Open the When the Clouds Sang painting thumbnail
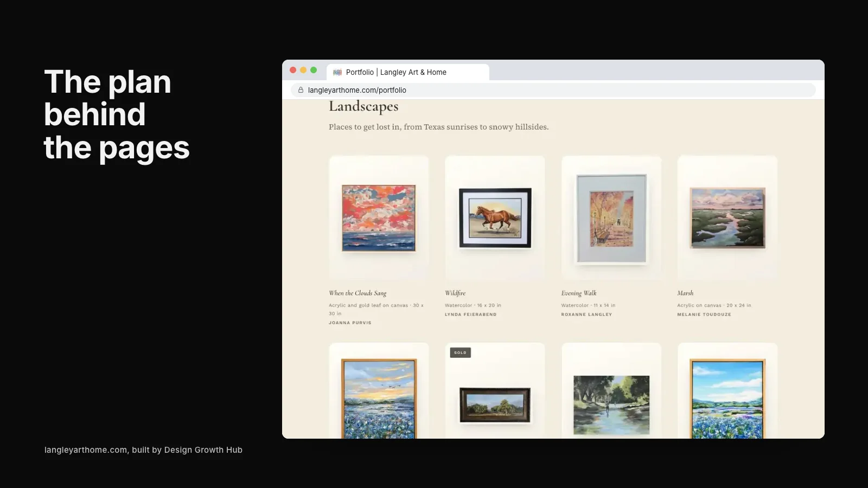868x488 pixels. tap(379, 218)
